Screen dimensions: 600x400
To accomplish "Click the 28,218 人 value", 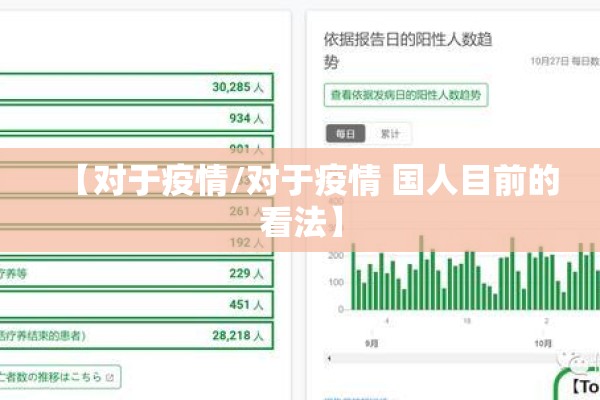I will pos(238,336).
